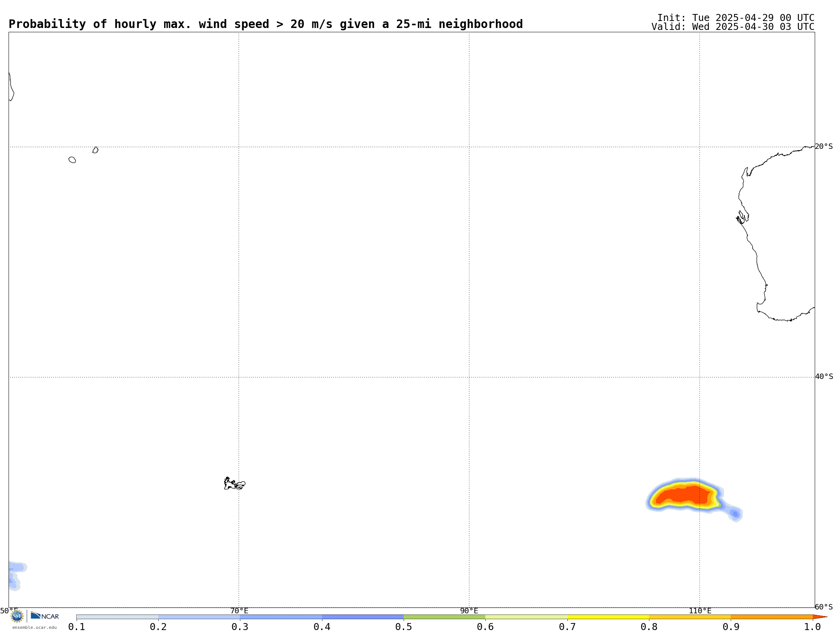Click the red-orange high probability core
The image size is (840, 632).
(684, 495)
